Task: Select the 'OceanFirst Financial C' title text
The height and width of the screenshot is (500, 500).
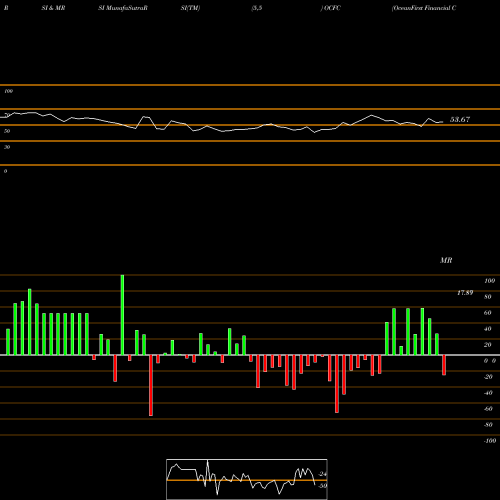Action: 424,8
